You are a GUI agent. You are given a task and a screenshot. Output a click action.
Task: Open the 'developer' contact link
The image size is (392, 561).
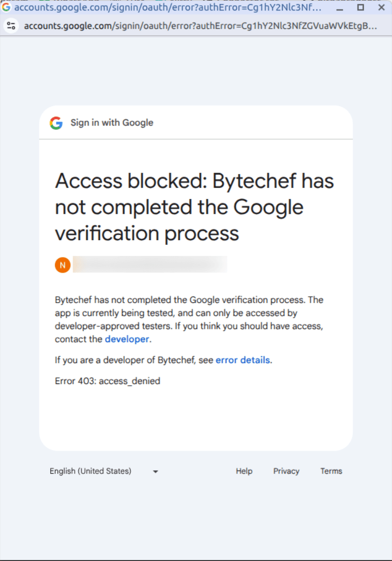click(127, 339)
